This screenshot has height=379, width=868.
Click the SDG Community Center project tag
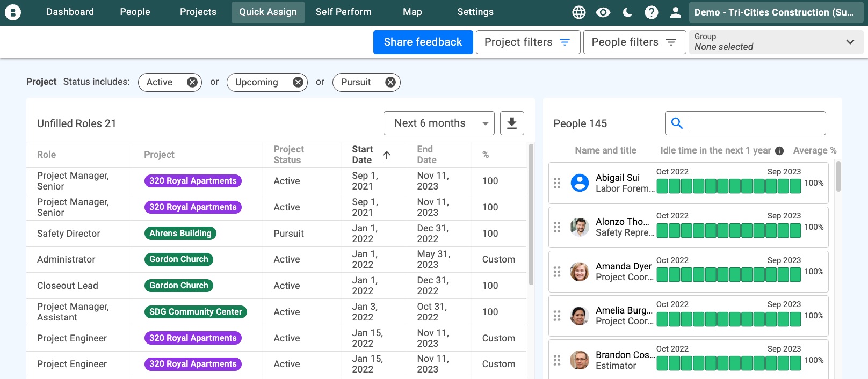point(196,312)
